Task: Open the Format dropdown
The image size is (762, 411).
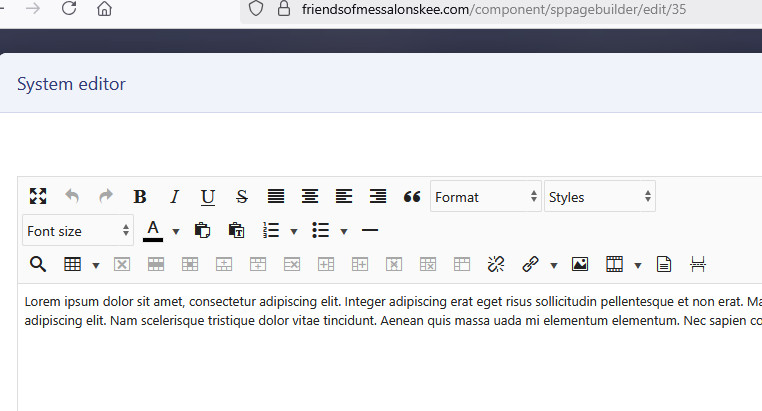Action: [485, 197]
